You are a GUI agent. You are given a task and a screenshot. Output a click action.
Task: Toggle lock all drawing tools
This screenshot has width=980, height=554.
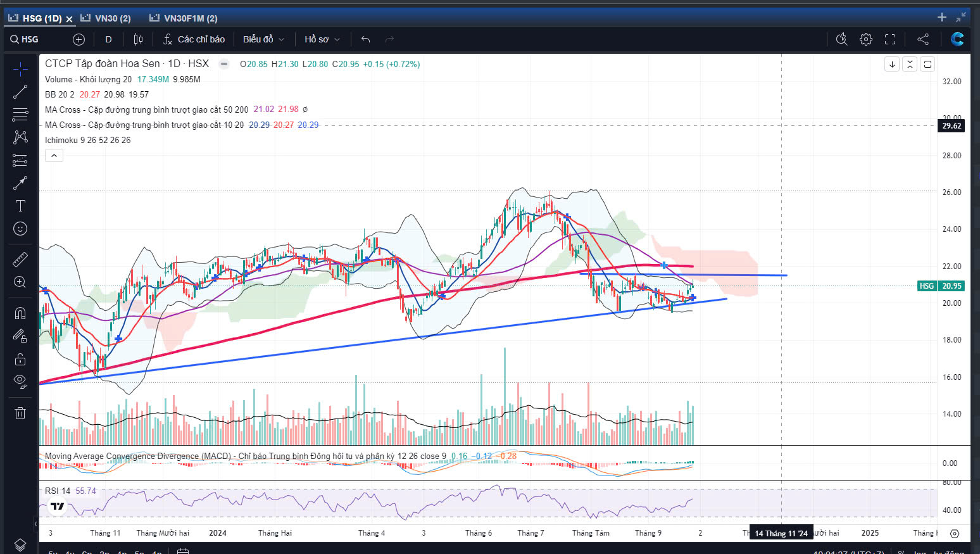[x=20, y=359]
